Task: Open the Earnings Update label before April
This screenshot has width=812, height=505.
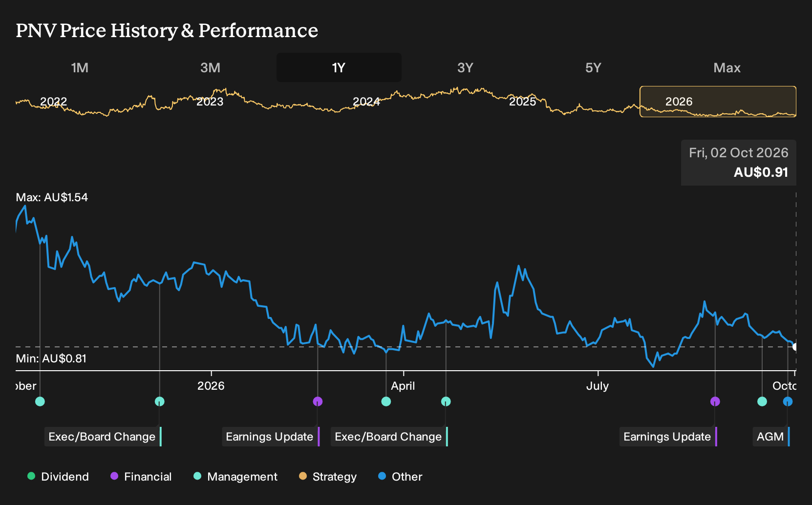Action: pos(271,437)
